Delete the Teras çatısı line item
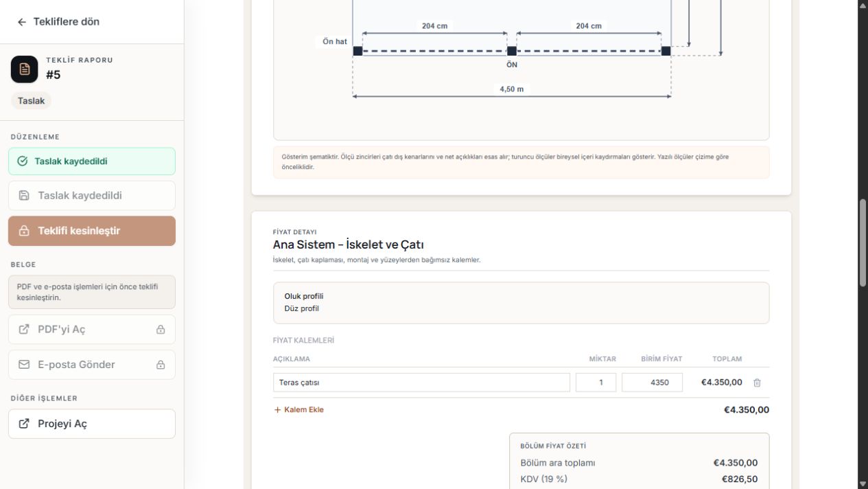868x489 pixels. pos(757,383)
